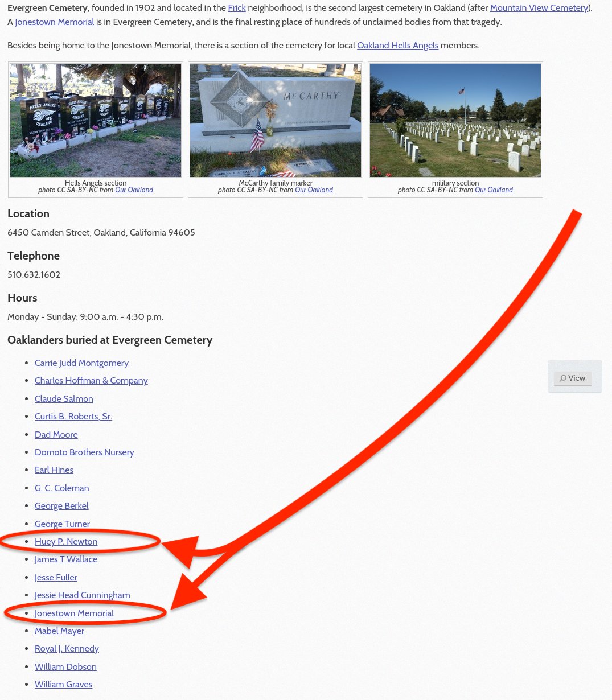Screen dimensions: 612x700
Task: Open the military section photo
Action: (x=455, y=120)
